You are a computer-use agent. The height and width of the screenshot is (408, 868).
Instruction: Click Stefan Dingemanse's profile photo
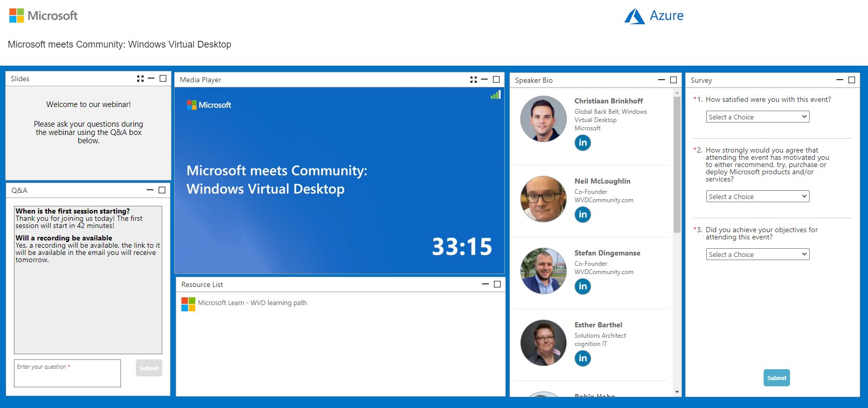(x=544, y=271)
